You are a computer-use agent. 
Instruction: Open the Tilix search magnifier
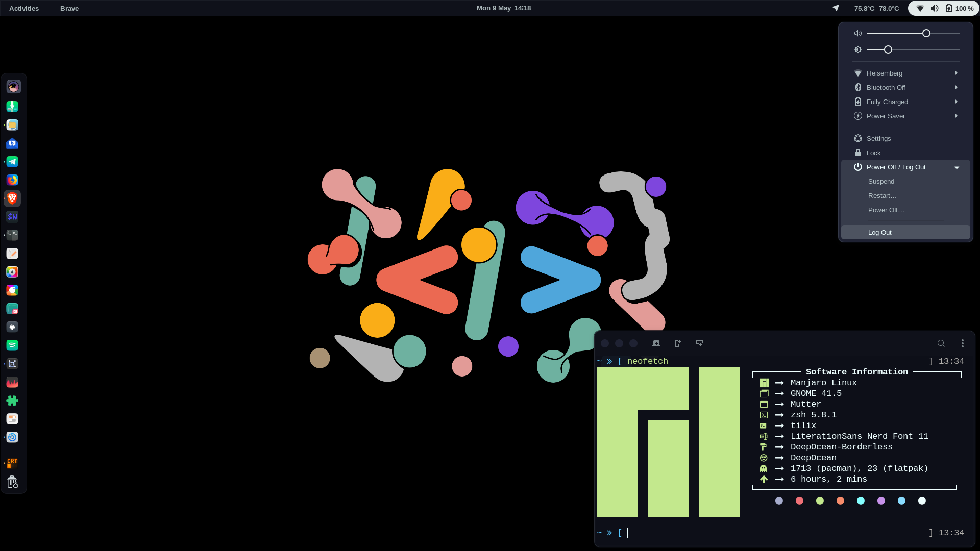[941, 343]
